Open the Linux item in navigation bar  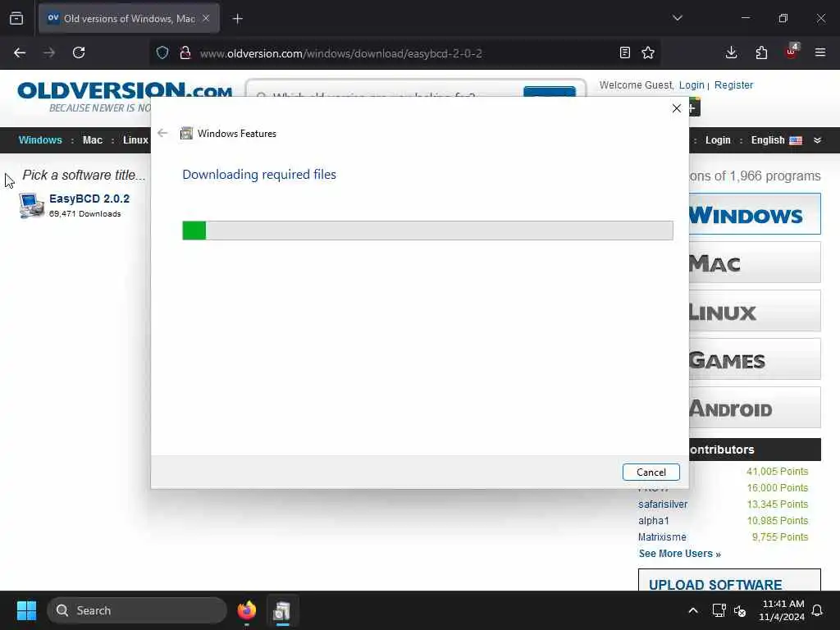pyautogui.click(x=135, y=139)
